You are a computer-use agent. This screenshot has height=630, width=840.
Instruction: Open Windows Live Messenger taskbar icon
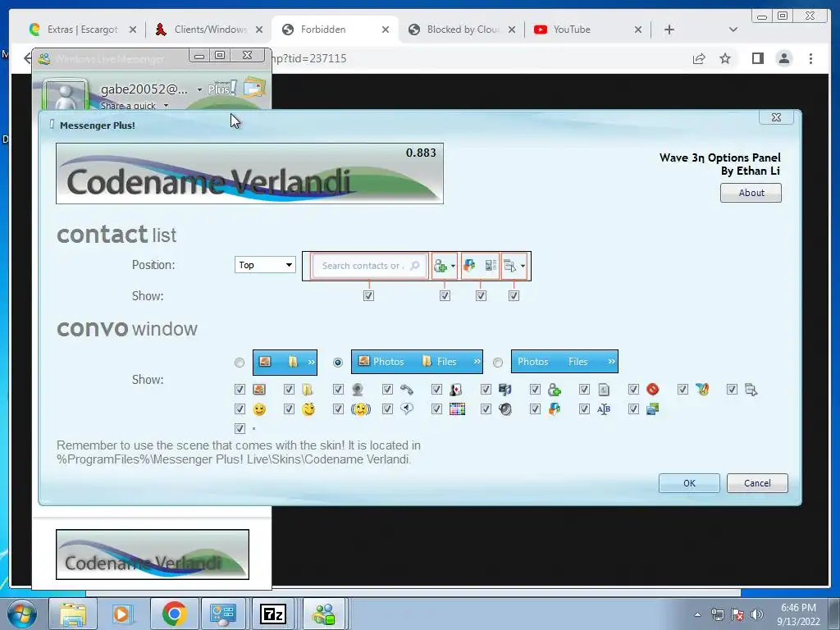[x=324, y=614]
